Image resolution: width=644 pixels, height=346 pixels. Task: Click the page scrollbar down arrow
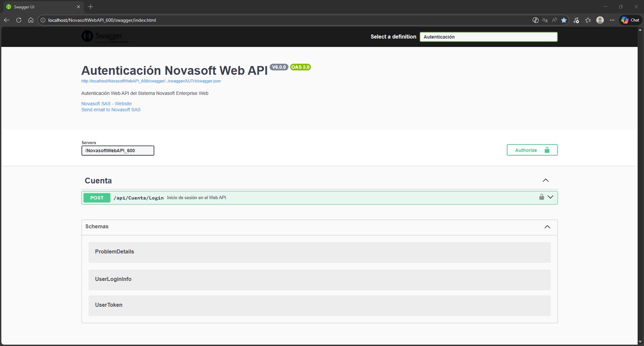[640, 342]
